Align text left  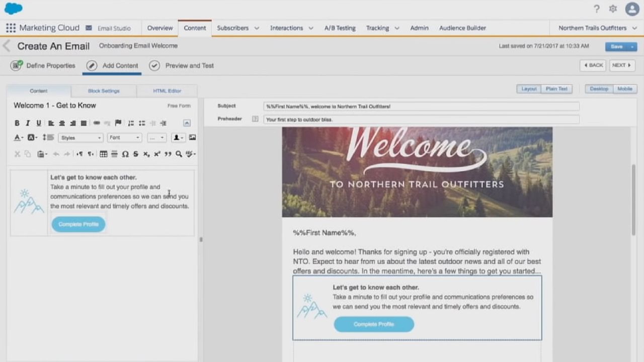click(51, 123)
